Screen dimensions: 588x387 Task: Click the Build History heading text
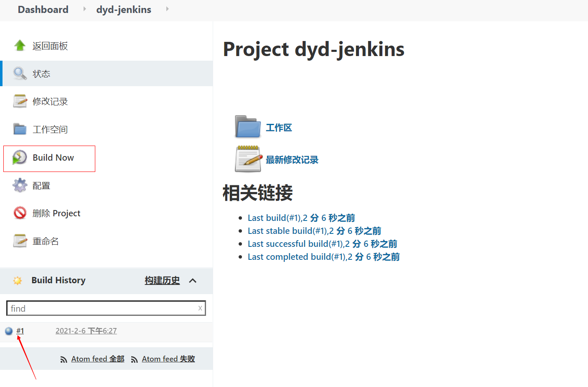pyautogui.click(x=59, y=280)
